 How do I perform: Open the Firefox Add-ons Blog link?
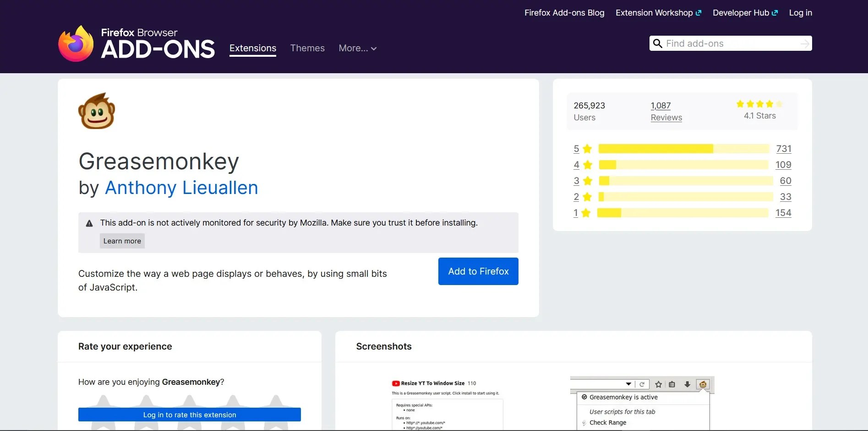564,13
